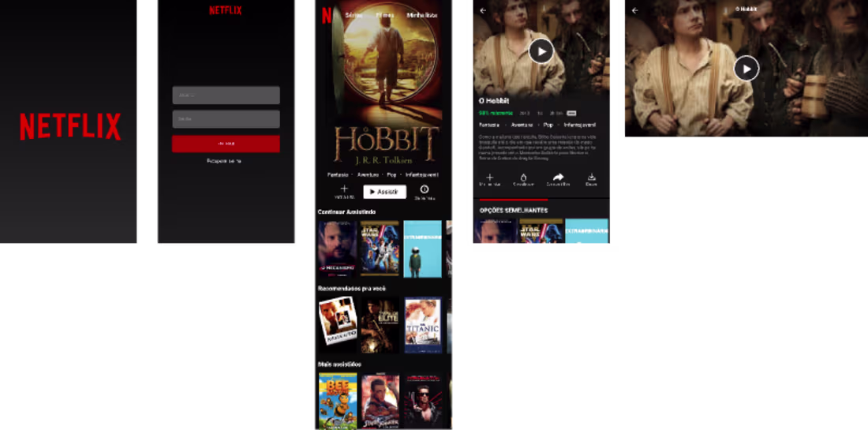Click the 'Recomendados pra você' heading
The image size is (868, 430).
pos(351,288)
